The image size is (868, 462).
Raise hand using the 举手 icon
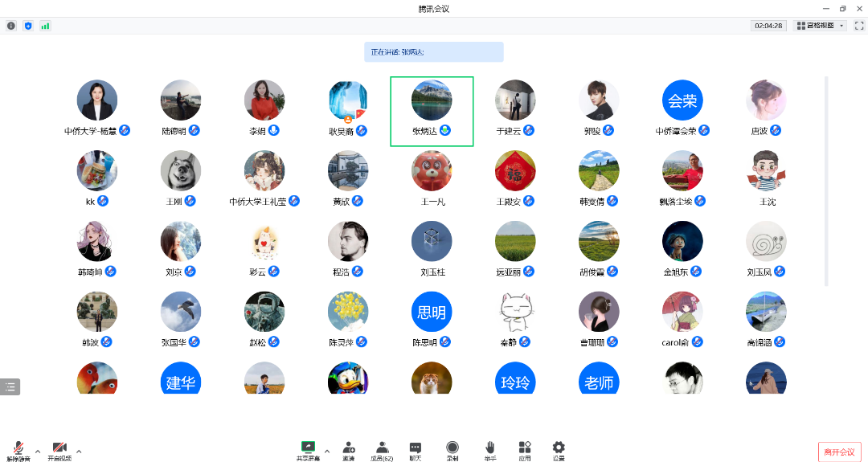[489, 449]
